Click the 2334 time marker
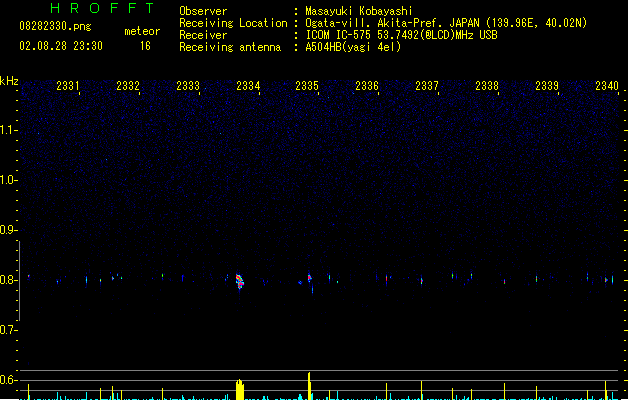629x400 pixels. tap(248, 86)
